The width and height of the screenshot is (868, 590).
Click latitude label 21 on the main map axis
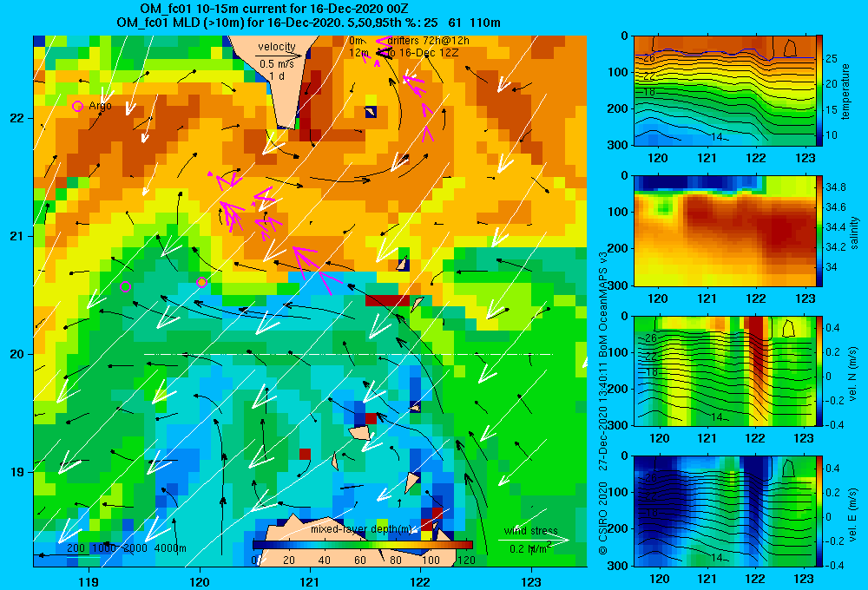[16, 236]
